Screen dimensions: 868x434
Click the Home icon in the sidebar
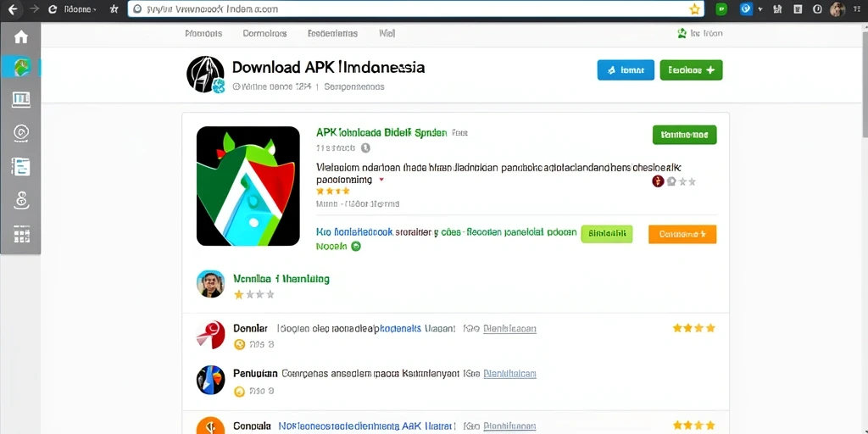point(21,37)
